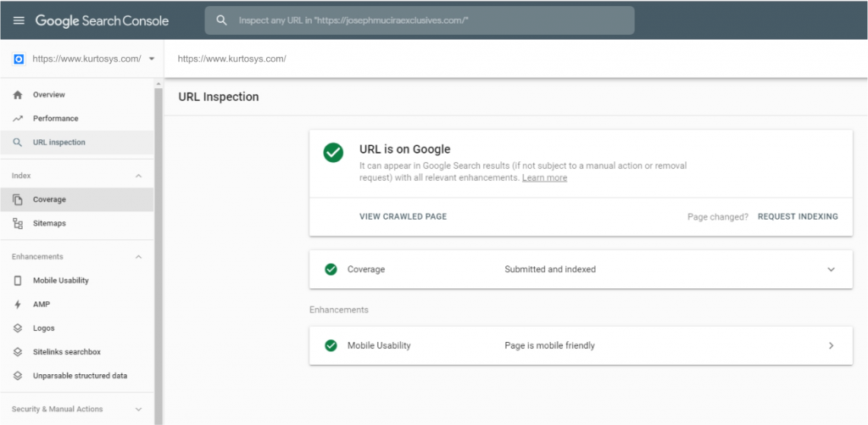Click REQUEST INDEXING button
Viewport: 868px width, 425px height.
tap(798, 216)
